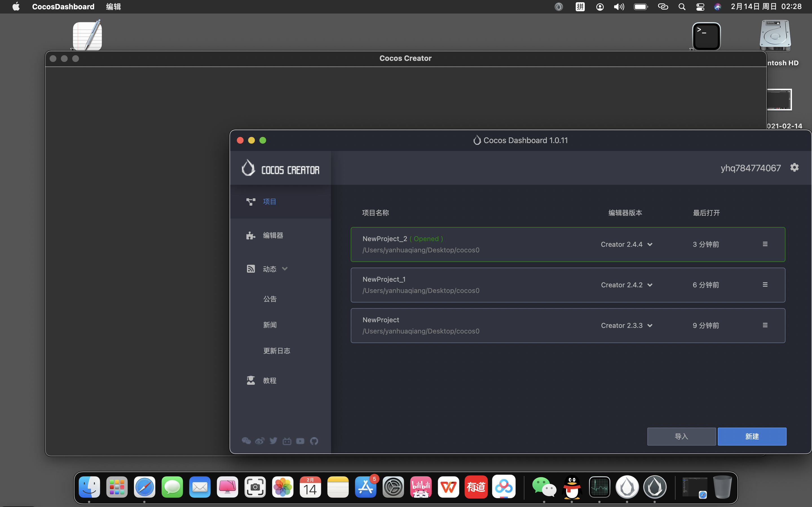This screenshot has width=812, height=507.
Task: Expand the Creator 2.4.4 version dropdown
Action: click(650, 244)
